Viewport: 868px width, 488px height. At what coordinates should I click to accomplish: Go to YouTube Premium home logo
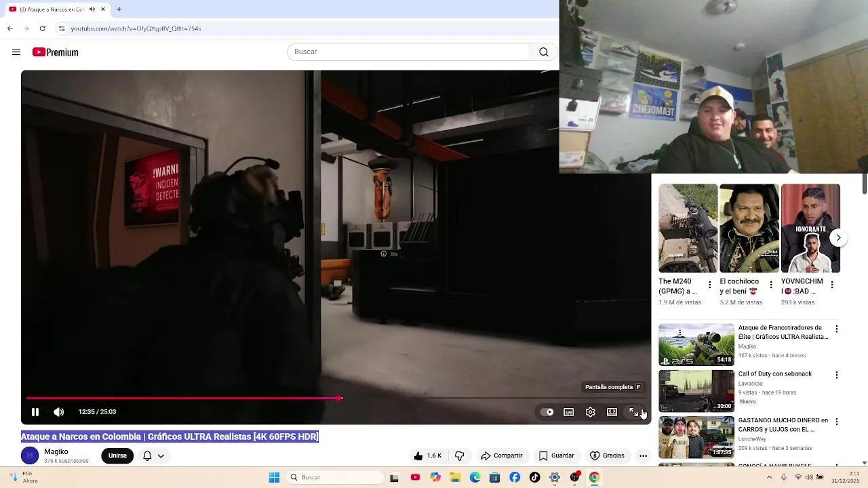(55, 52)
